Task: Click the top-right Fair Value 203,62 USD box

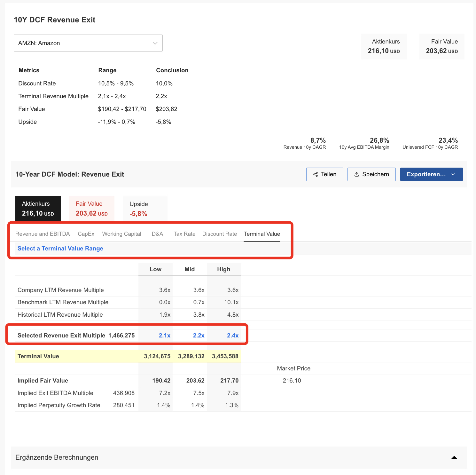Action: pos(442,46)
